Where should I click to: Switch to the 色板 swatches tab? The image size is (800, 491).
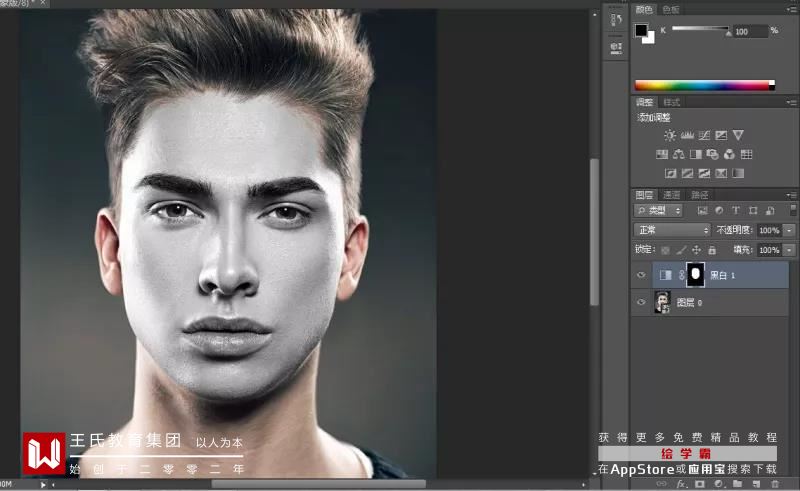[x=671, y=9]
